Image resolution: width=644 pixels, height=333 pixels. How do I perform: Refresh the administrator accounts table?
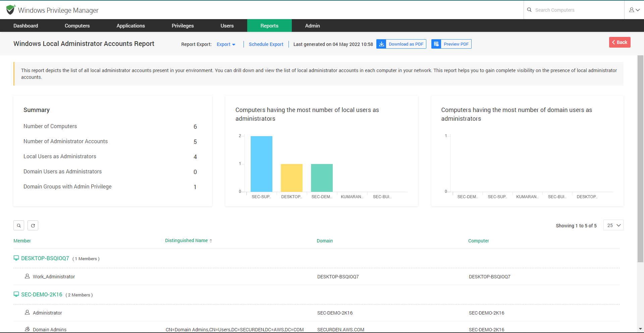[x=33, y=225]
